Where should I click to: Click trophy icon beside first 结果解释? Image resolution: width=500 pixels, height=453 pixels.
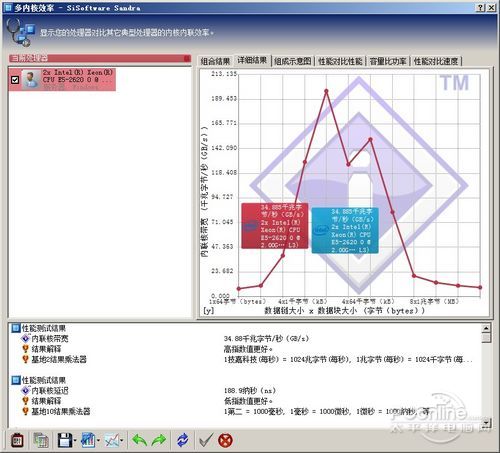pyautogui.click(x=25, y=349)
